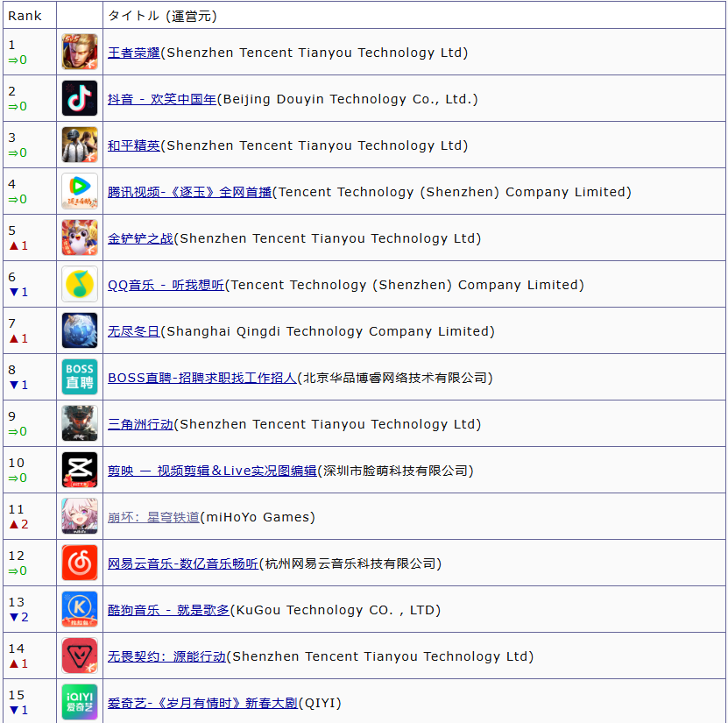Click the 和平精英 game icon
This screenshot has width=728, height=723.
80,145
